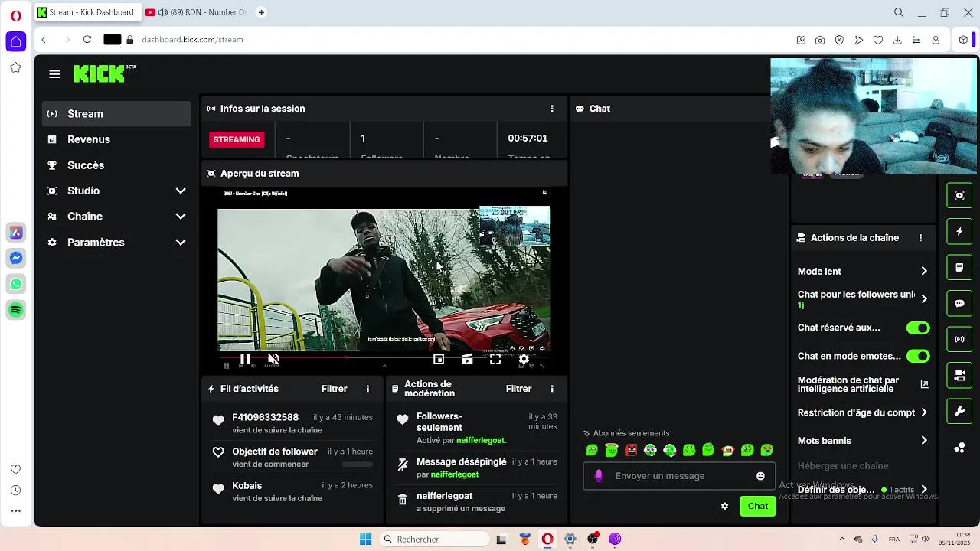Open Opera sidebar Spotify icon
The height and width of the screenshot is (551, 980).
coord(16,310)
